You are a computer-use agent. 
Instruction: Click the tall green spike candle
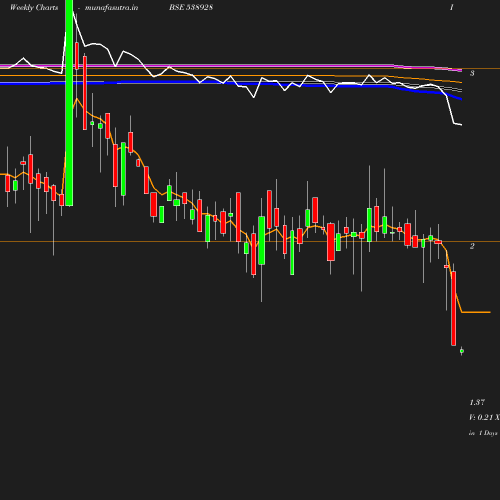point(69,103)
